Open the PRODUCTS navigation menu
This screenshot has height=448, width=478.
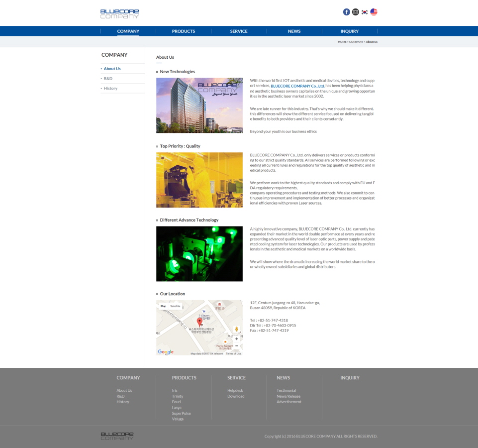click(184, 31)
